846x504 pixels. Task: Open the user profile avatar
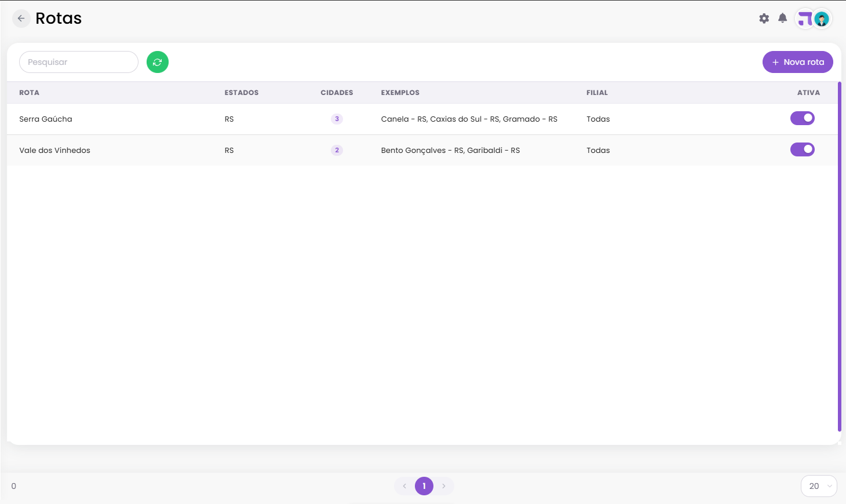(x=821, y=19)
